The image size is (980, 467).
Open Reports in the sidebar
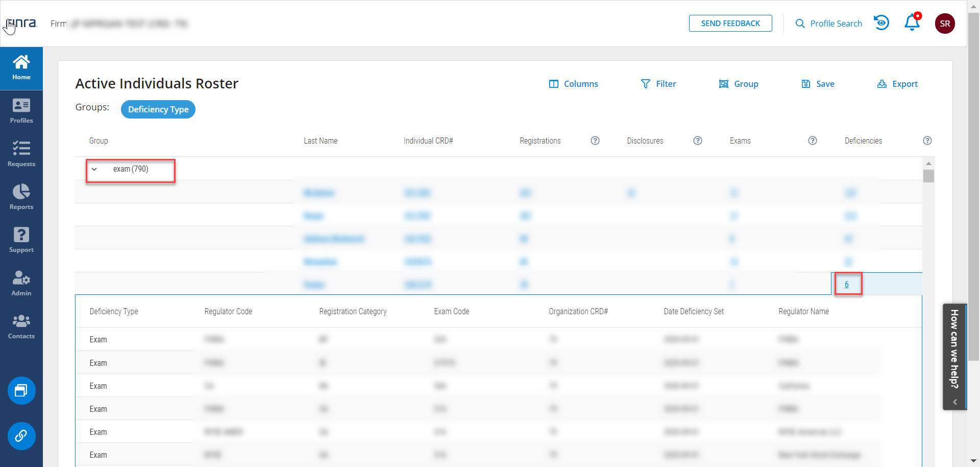[x=21, y=197]
